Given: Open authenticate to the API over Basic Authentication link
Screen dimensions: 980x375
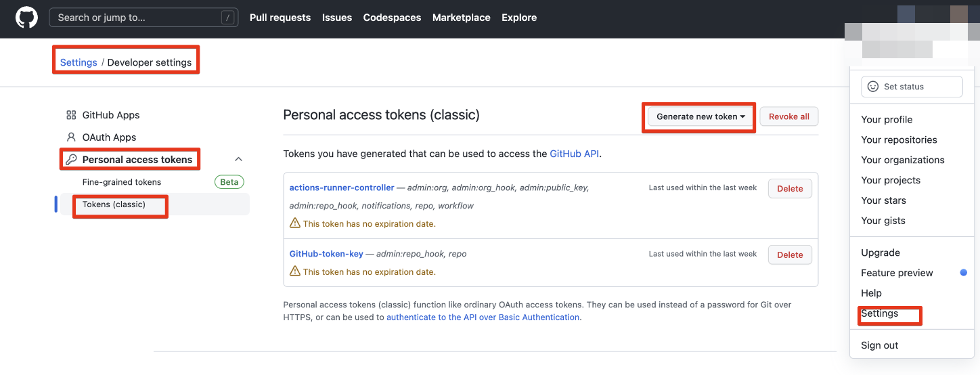Looking at the screenshot, I should tap(483, 317).
